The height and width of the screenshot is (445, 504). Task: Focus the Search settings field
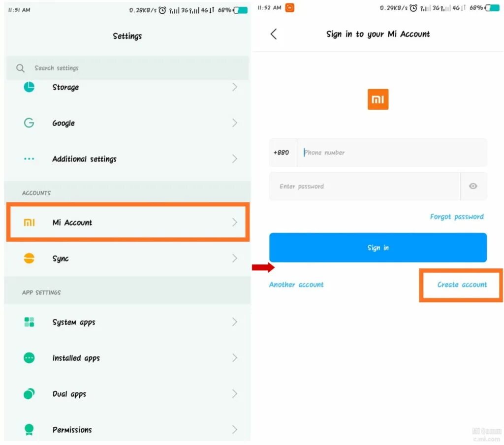pyautogui.click(x=127, y=68)
